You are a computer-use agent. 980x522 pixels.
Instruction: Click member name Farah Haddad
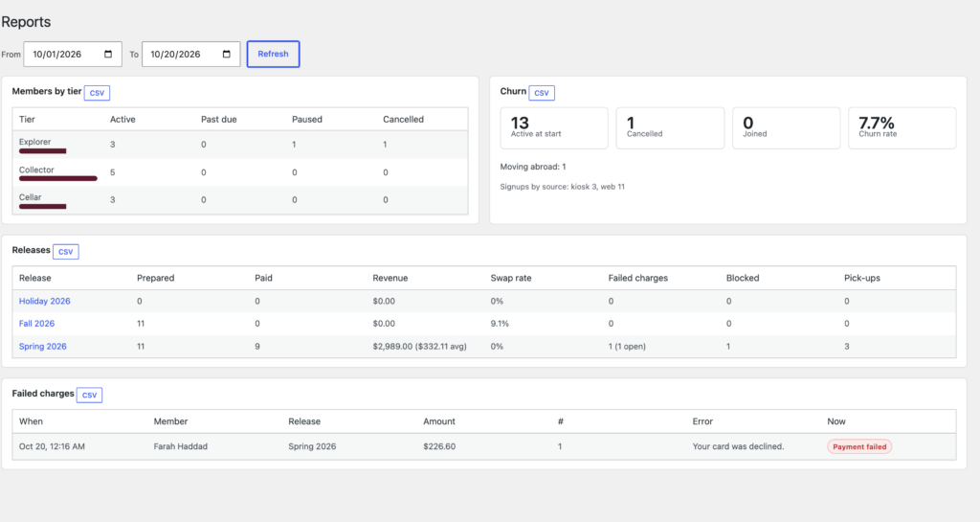coord(181,446)
